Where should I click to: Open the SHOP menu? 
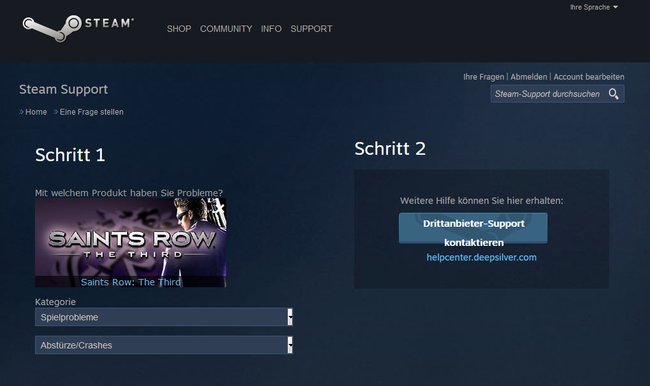coord(179,29)
